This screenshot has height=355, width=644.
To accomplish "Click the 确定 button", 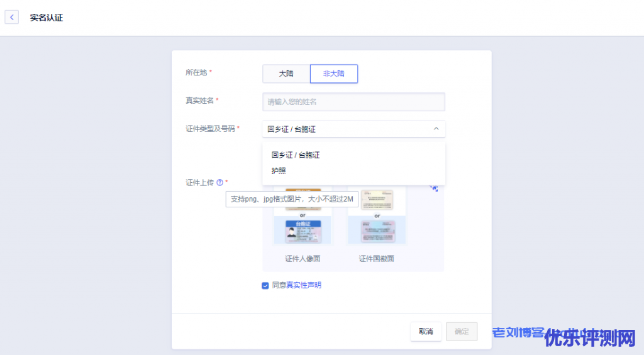I will coord(462,332).
